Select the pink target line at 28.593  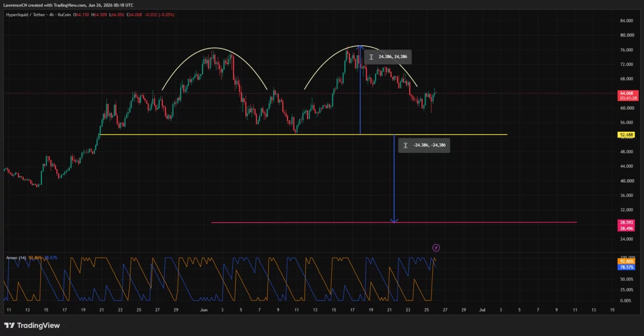(x=394, y=222)
